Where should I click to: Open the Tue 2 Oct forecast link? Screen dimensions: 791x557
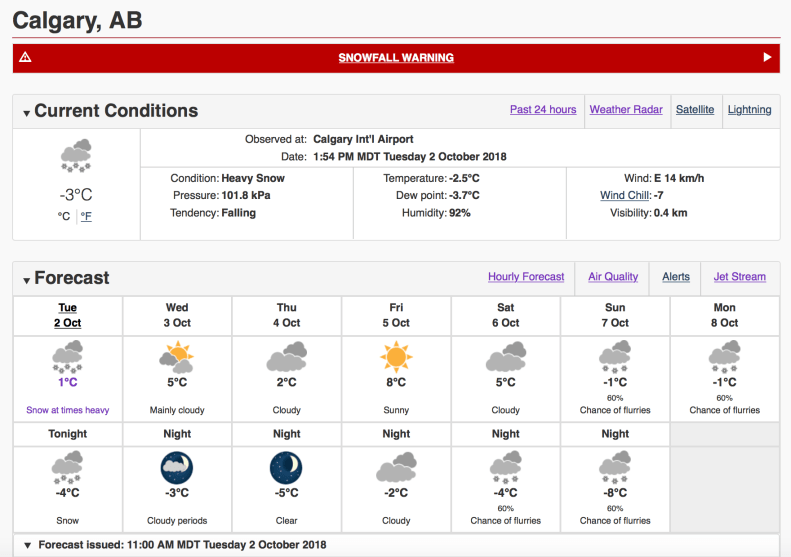click(x=68, y=315)
